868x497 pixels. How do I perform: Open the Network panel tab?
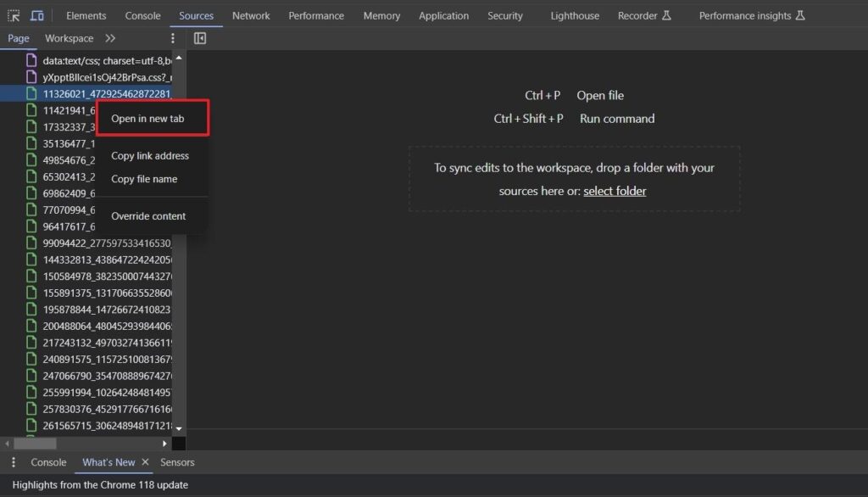click(x=251, y=15)
